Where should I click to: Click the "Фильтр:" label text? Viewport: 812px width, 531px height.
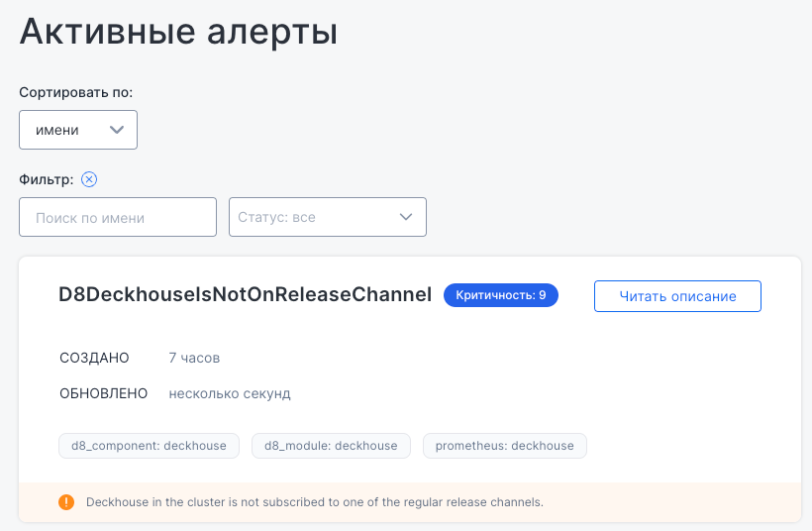pyautogui.click(x=47, y=179)
